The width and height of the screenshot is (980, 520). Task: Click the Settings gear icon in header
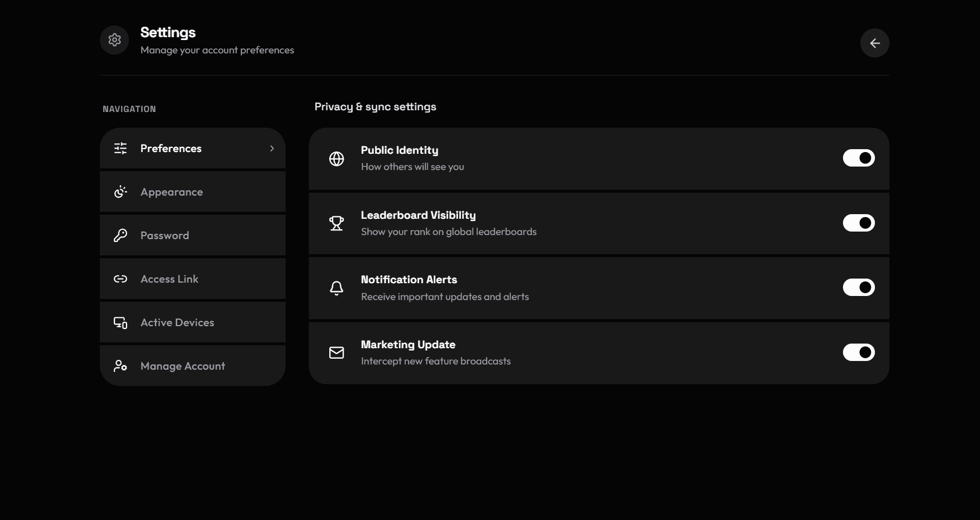click(114, 40)
